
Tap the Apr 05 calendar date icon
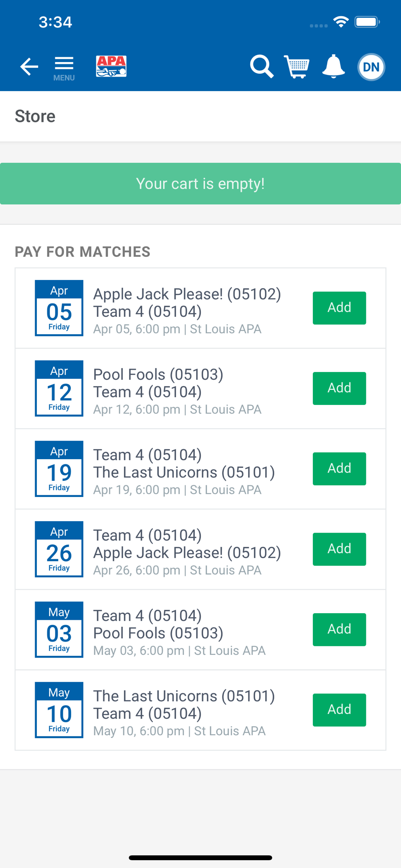coord(59,308)
